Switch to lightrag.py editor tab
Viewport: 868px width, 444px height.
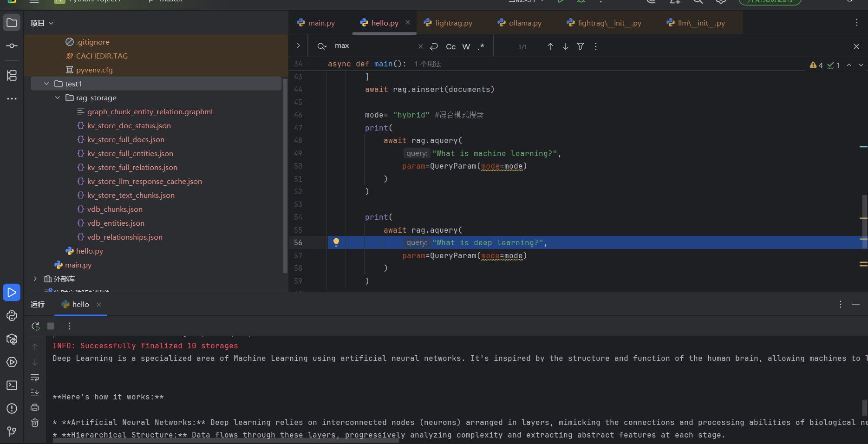448,23
